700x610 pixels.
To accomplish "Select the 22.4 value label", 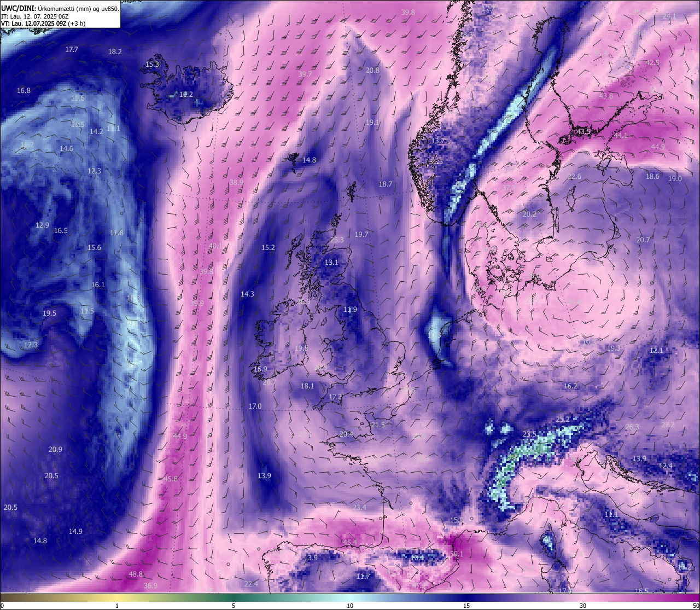I will 251,584.
